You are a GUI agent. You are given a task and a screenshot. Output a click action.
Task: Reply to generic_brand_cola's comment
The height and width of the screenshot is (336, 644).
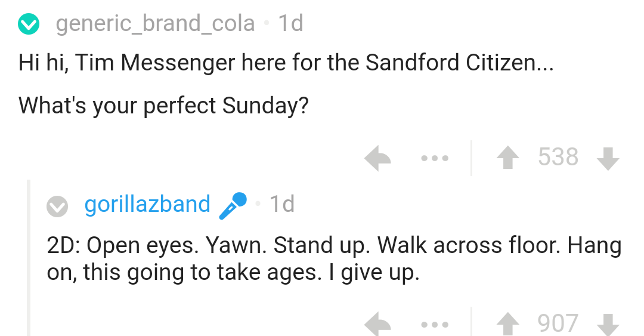[x=377, y=159]
